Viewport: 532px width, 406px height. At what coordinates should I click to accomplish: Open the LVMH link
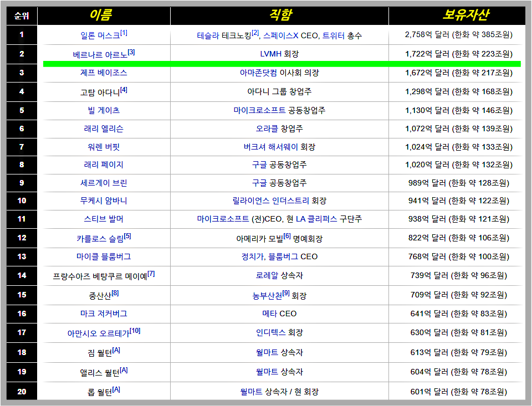tap(271, 54)
